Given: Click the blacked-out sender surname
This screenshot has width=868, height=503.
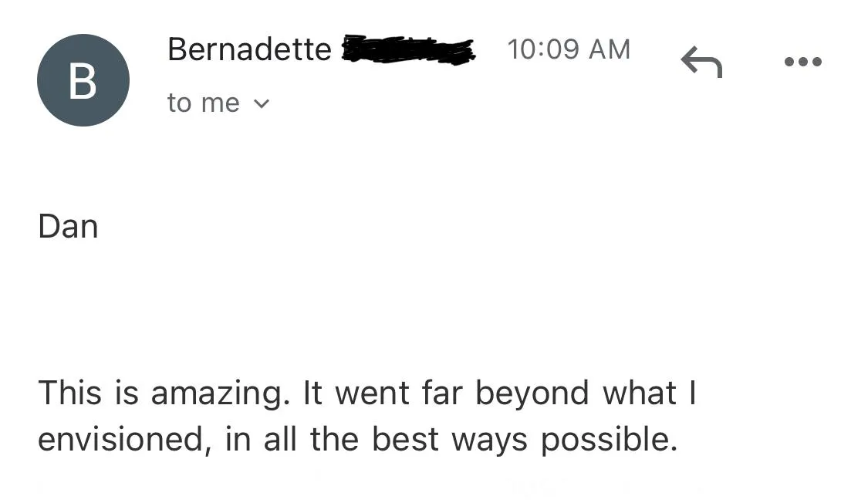Looking at the screenshot, I should coord(407,50).
